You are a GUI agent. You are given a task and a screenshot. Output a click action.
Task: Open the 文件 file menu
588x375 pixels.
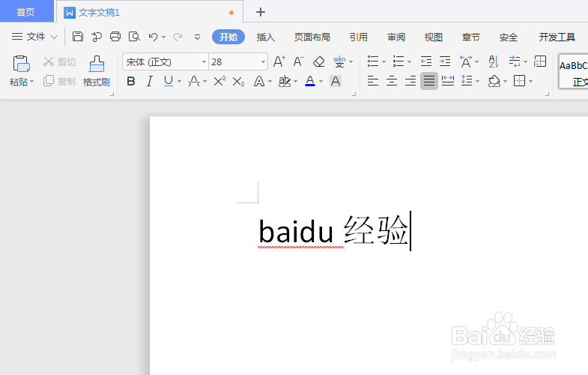coord(34,37)
